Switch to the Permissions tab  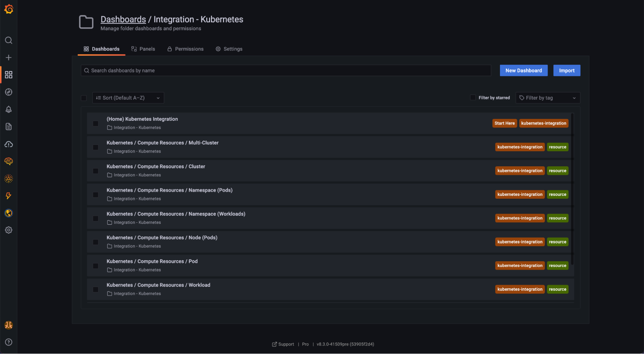[x=185, y=49]
